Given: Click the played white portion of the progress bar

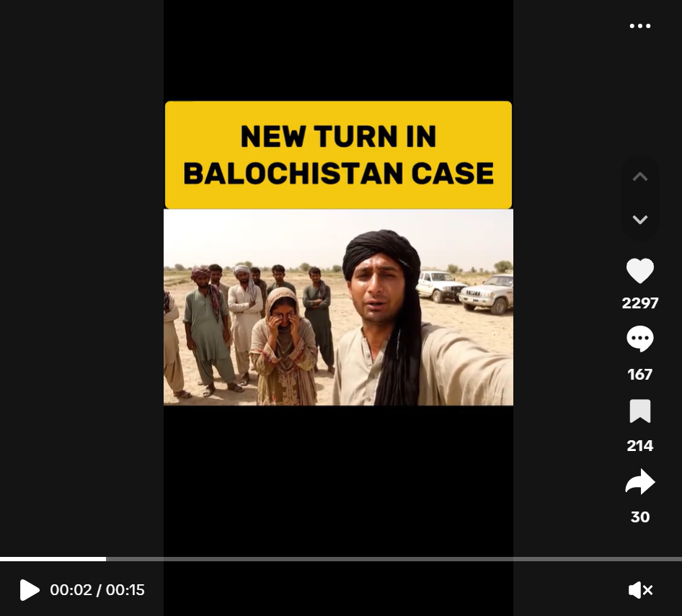Looking at the screenshot, I should pyautogui.click(x=53, y=559).
